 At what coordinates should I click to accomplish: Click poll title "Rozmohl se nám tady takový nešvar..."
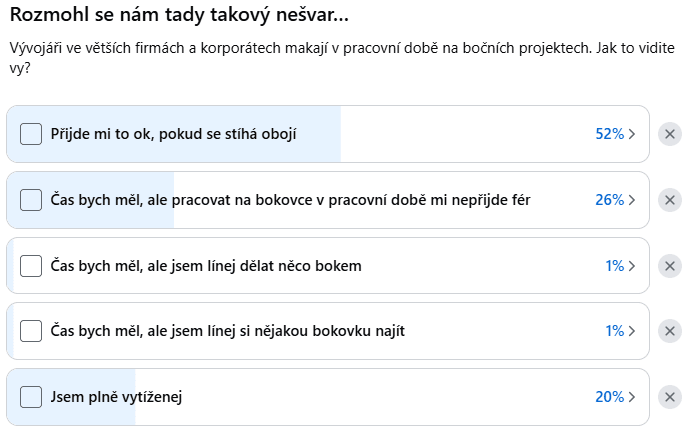pyautogui.click(x=179, y=16)
